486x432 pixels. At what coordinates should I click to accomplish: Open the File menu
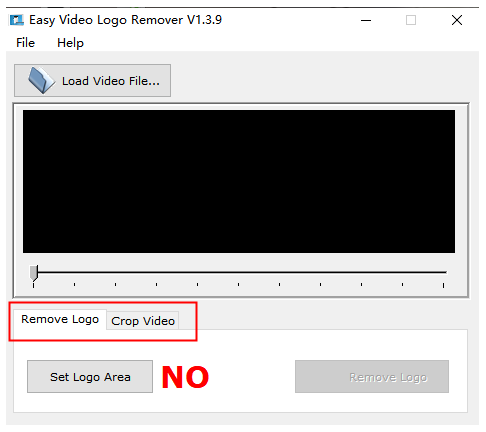tap(25, 43)
